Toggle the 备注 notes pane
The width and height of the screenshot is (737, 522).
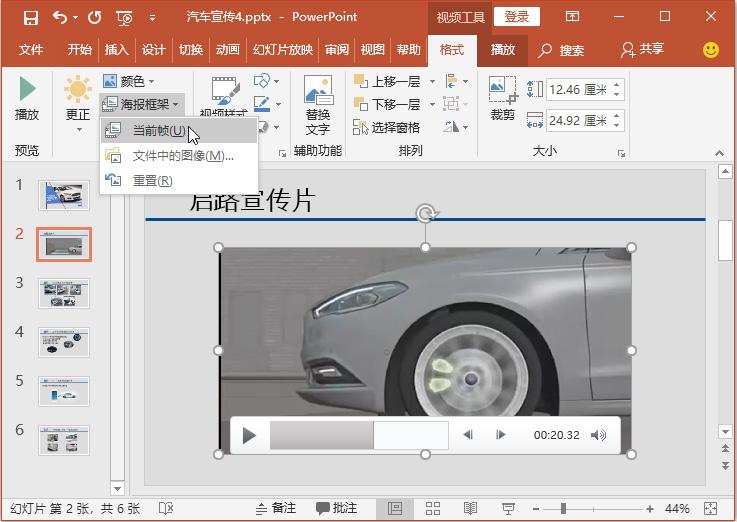click(275, 508)
